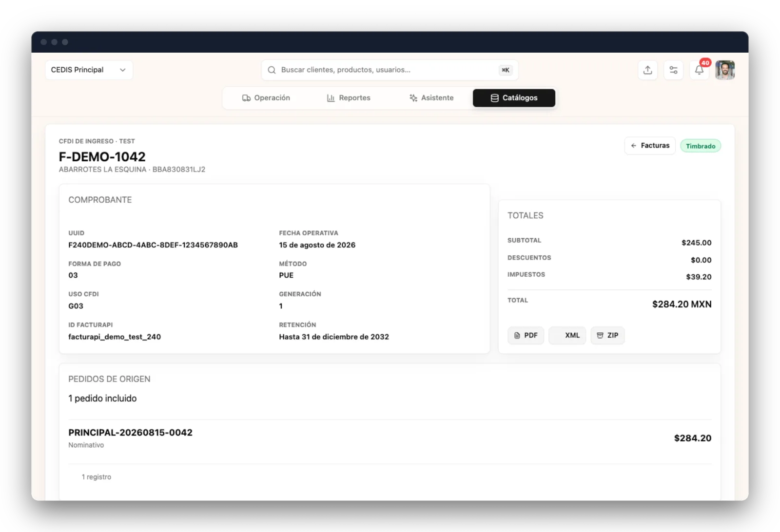This screenshot has height=532, width=780.
Task: Switch to the Asistente tab
Action: click(431, 98)
